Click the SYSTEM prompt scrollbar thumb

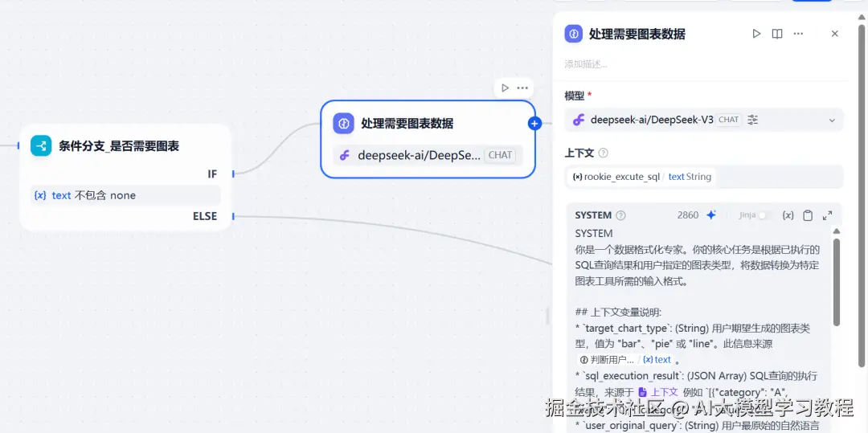tap(837, 281)
